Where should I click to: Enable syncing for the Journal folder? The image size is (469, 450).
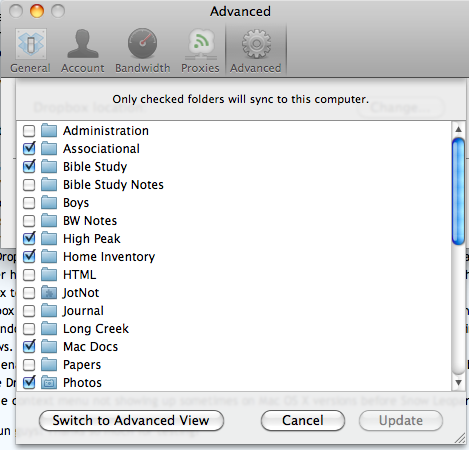click(29, 311)
